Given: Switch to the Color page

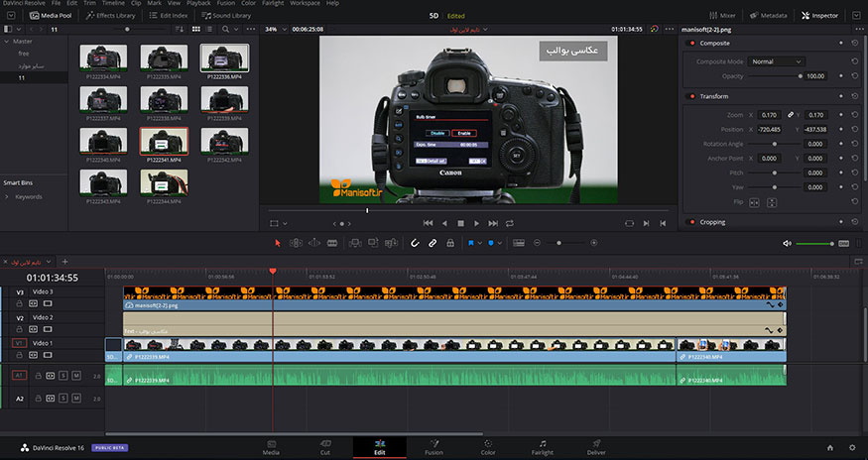Looking at the screenshot, I should [488, 448].
